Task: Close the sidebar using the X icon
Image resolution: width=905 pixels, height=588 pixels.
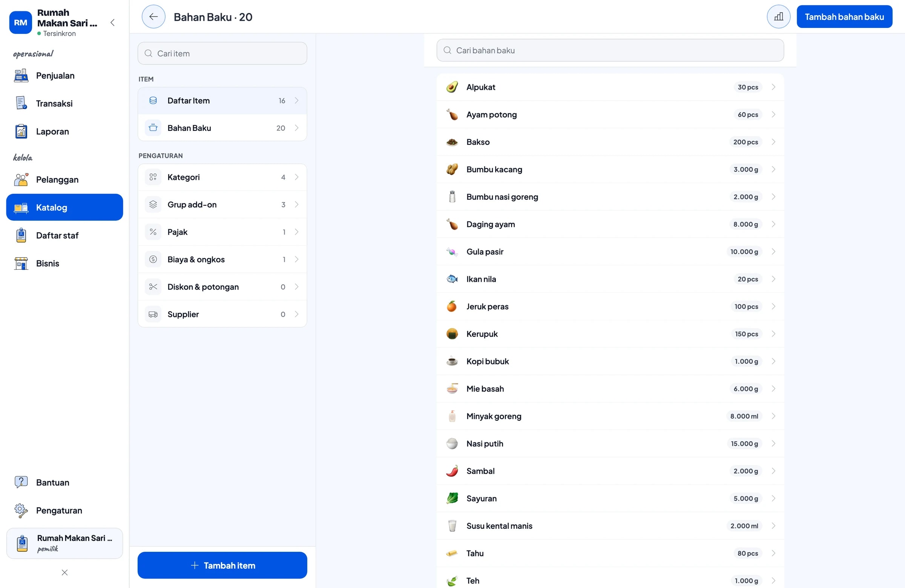Action: [x=64, y=573]
